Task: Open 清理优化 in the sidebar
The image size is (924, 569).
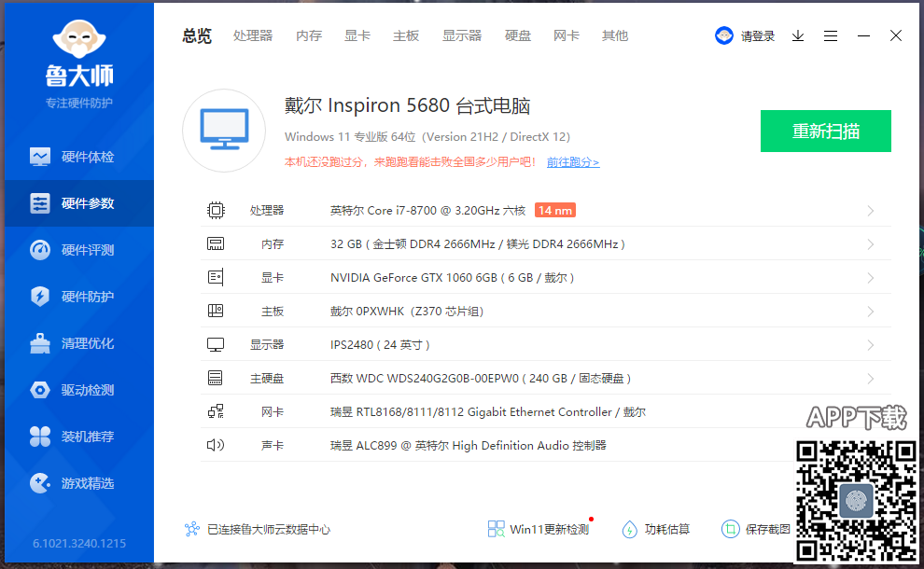Action: [77, 343]
